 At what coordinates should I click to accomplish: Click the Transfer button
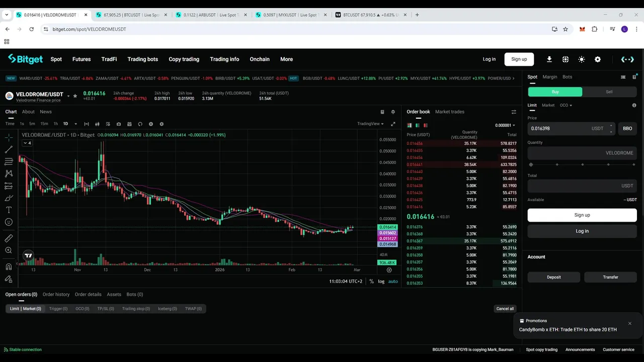[x=610, y=277]
